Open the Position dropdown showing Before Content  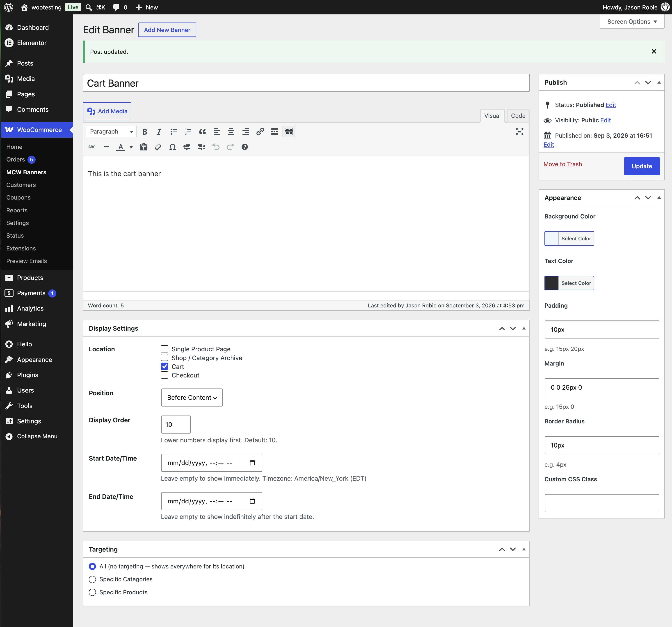coord(192,397)
